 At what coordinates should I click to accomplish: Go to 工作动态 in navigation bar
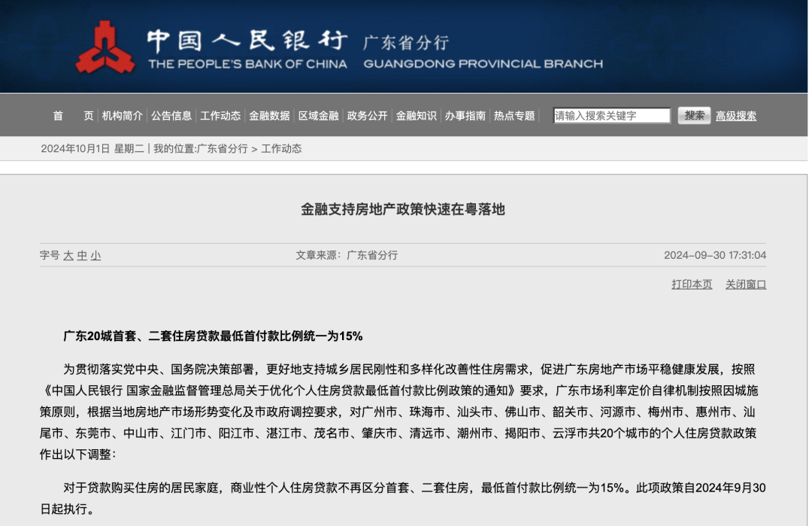pos(220,116)
